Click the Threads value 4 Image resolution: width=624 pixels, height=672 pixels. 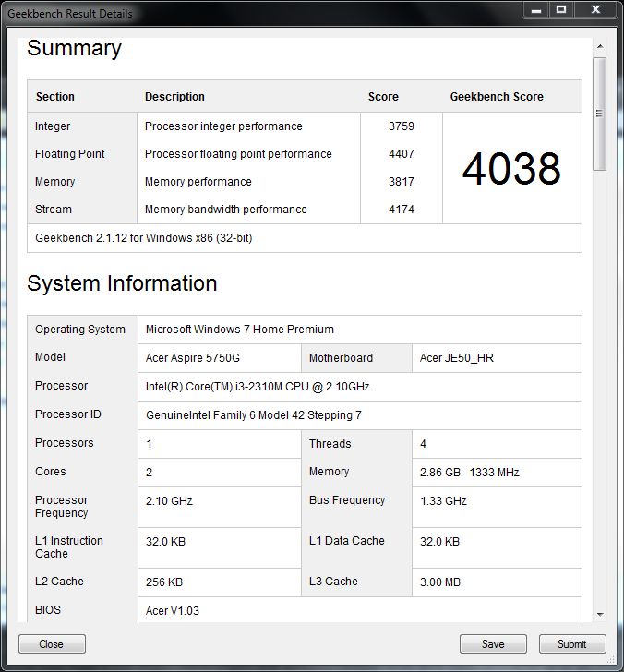point(423,444)
